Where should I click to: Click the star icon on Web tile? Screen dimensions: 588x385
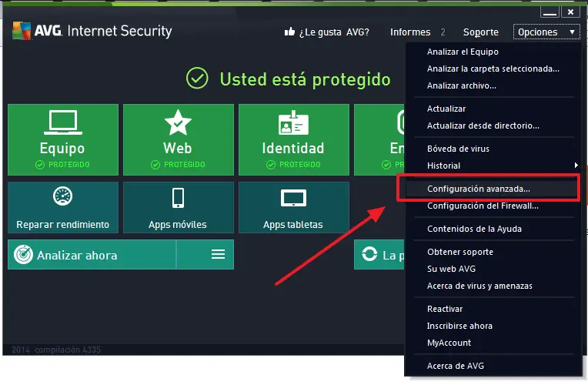tap(178, 122)
